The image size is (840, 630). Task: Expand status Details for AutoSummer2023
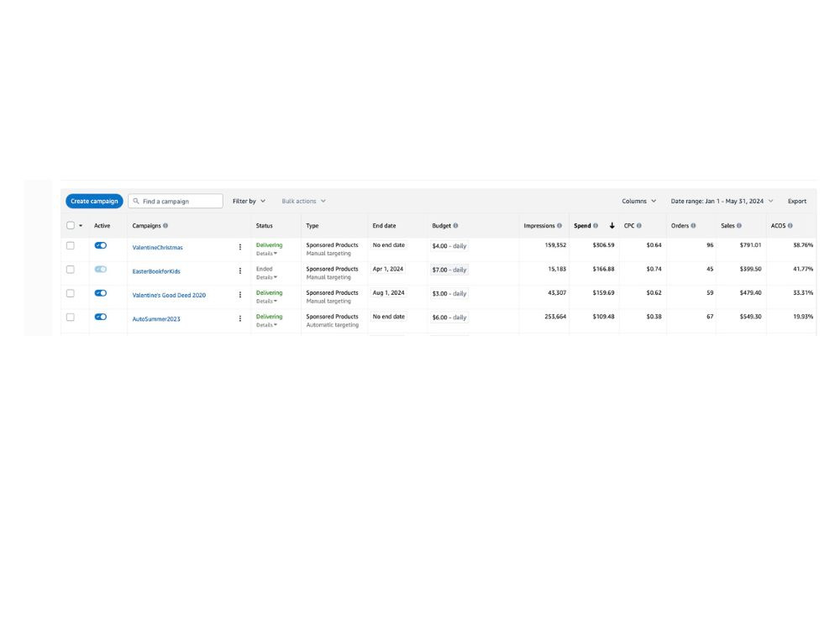click(266, 325)
